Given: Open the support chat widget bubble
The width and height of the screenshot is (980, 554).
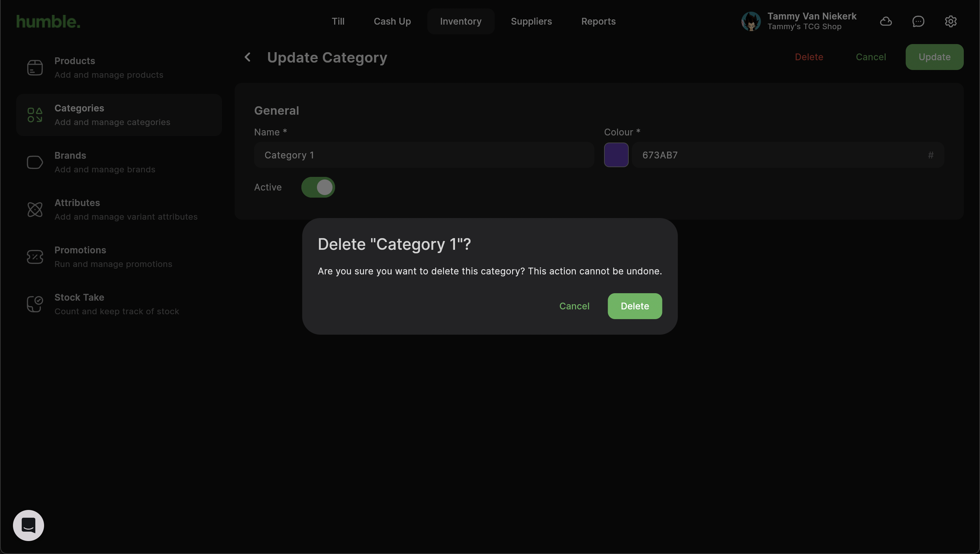Looking at the screenshot, I should [29, 525].
